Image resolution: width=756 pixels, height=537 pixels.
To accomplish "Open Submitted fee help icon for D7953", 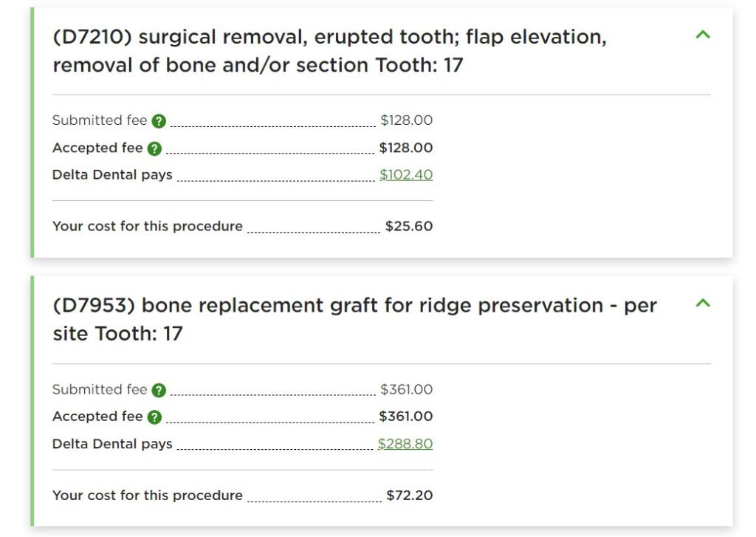I will (x=159, y=390).
